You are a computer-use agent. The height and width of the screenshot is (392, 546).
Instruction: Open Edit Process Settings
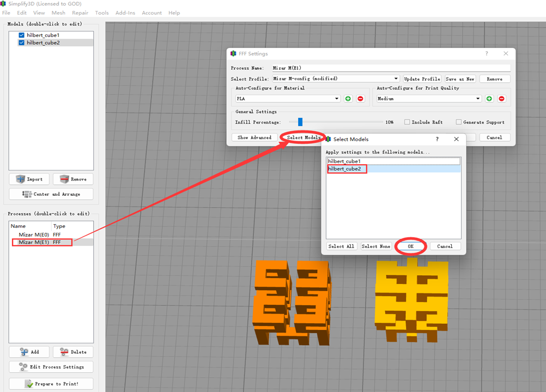(51, 367)
